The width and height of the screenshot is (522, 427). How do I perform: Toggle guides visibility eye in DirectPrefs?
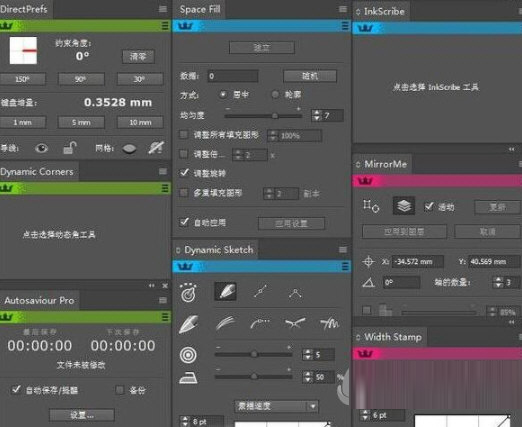tap(41, 148)
